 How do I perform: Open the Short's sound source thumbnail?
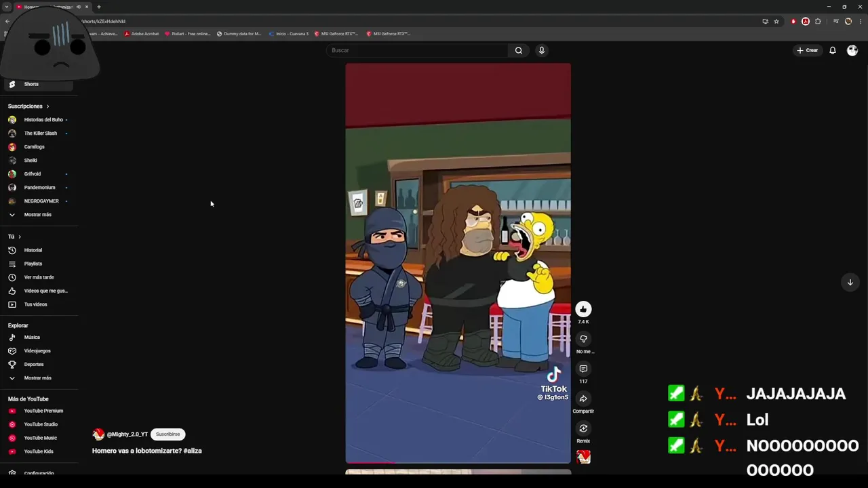583,457
